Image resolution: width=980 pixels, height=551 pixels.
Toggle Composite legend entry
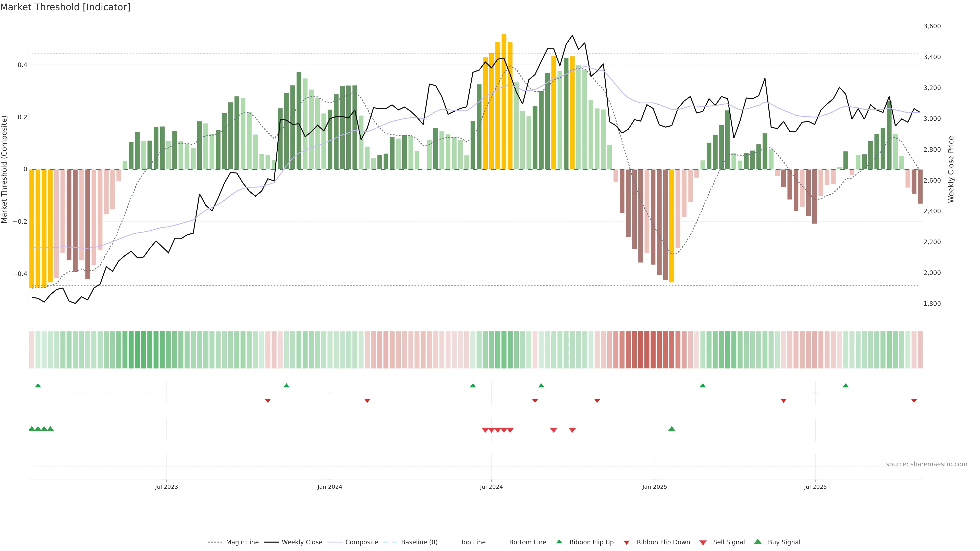pyautogui.click(x=361, y=542)
